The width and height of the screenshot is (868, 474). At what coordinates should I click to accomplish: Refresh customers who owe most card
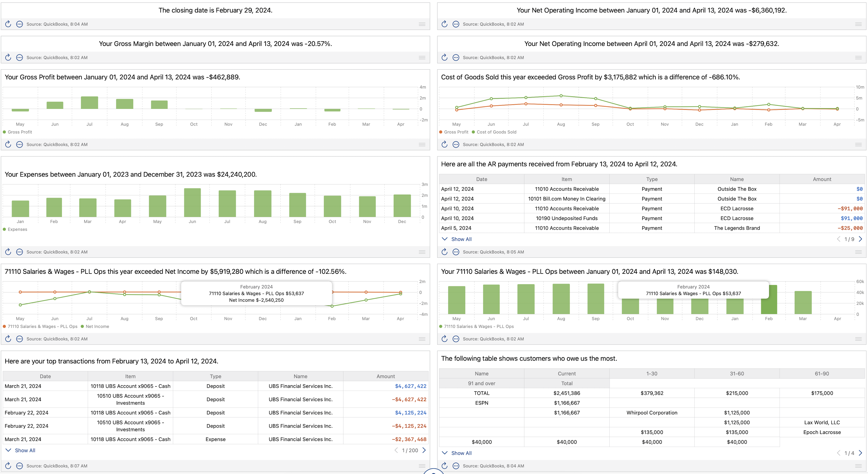point(444,466)
